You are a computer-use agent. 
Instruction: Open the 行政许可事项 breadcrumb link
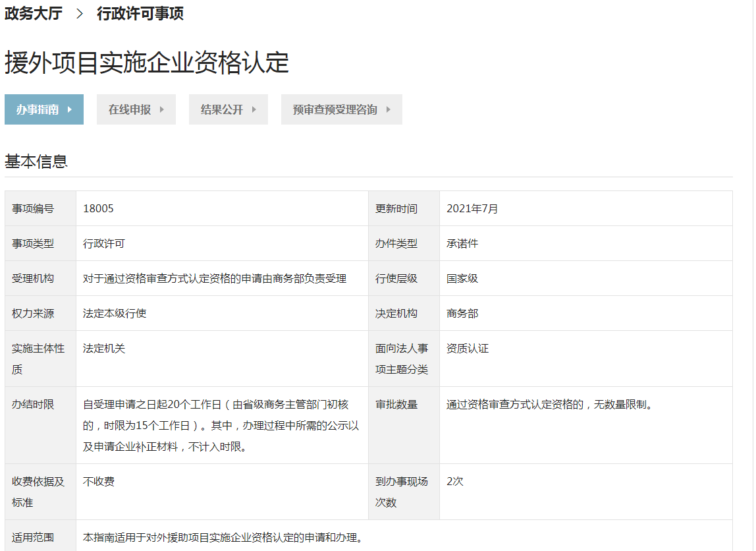click(x=140, y=14)
